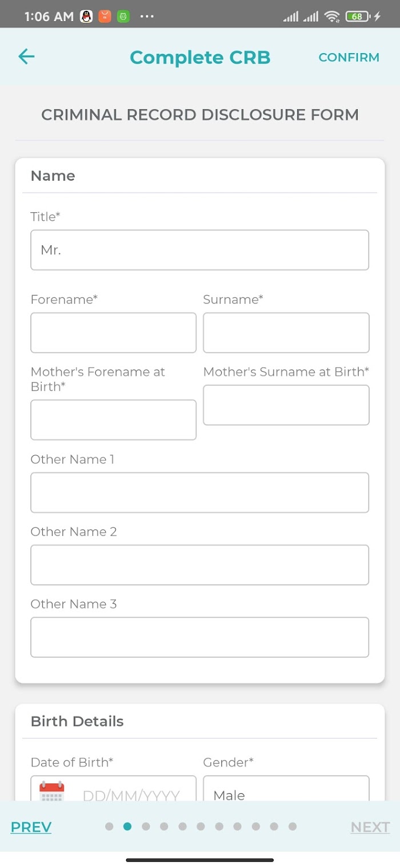Focus the Surname input field
Viewport: 400px width, 868px height.
pos(286,333)
